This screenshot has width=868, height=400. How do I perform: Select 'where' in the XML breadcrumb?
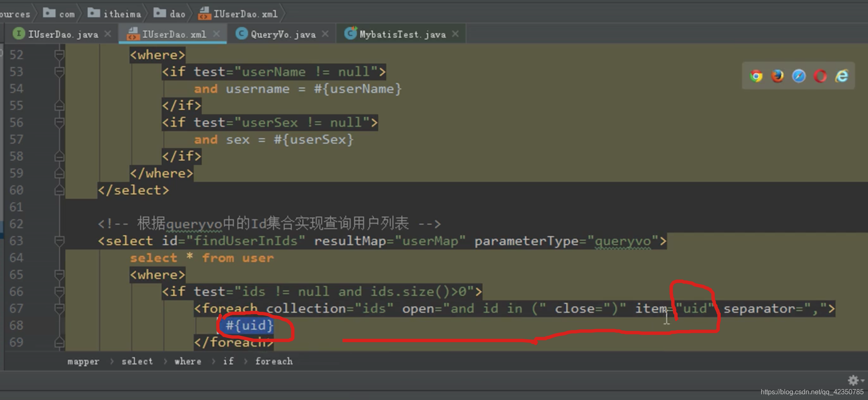point(188,361)
